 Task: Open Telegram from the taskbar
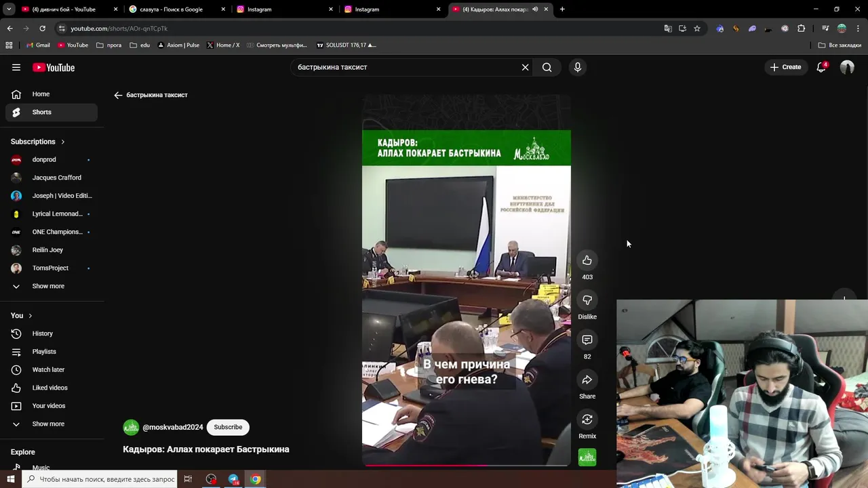[x=233, y=479]
